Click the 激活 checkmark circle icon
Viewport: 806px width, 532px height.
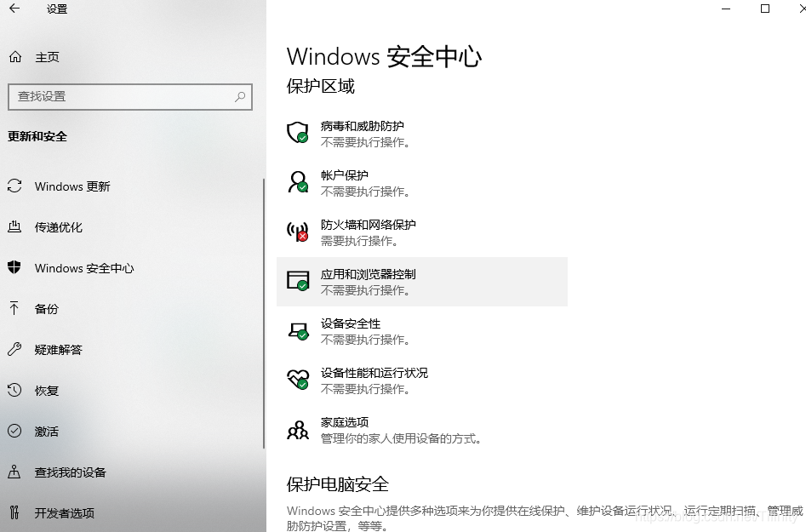pos(14,431)
